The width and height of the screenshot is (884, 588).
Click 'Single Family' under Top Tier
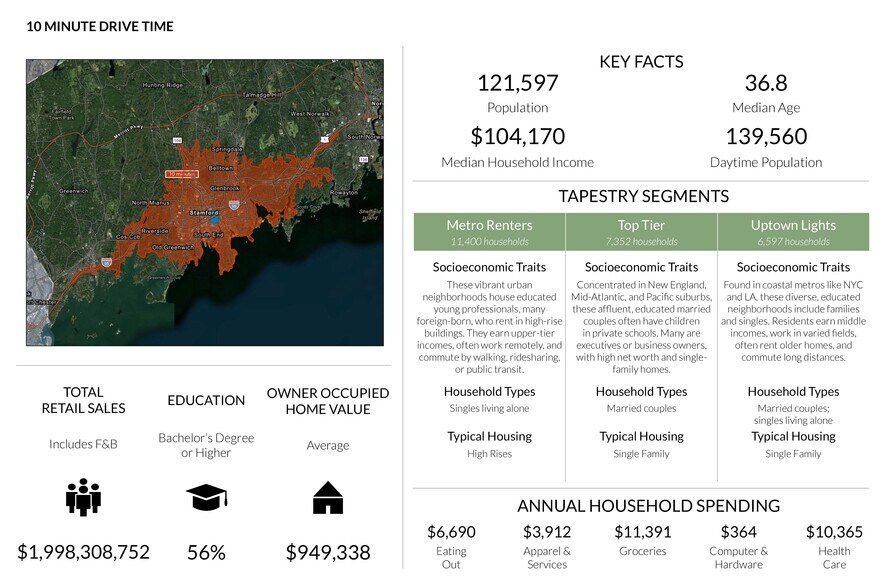(641, 454)
